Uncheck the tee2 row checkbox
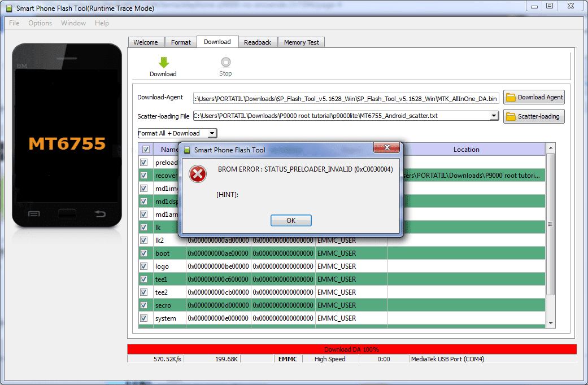The width and height of the screenshot is (588, 385). click(143, 292)
